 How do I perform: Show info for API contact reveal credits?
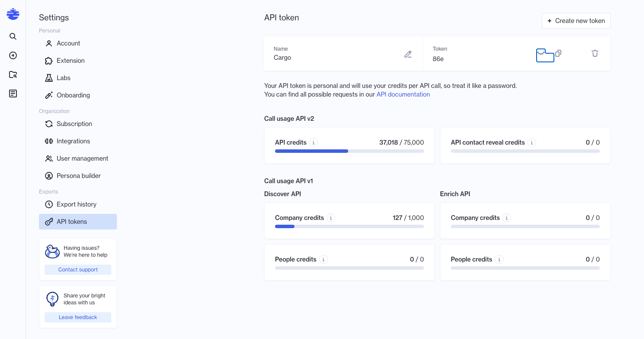[532, 142]
